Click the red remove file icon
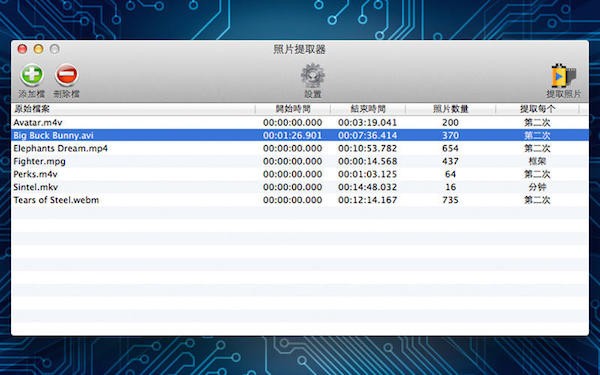600x375 pixels. point(67,75)
